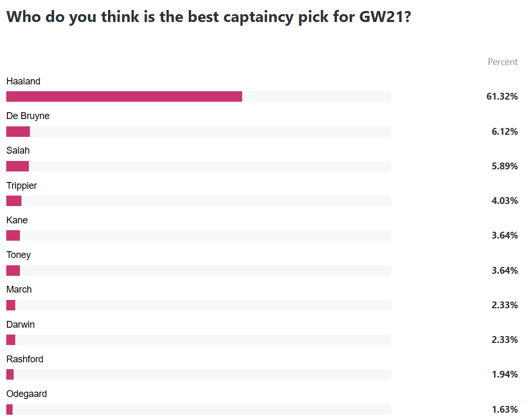This screenshot has height=420, width=532.
Task: Click the 6.12% percentage value
Action: [505, 132]
